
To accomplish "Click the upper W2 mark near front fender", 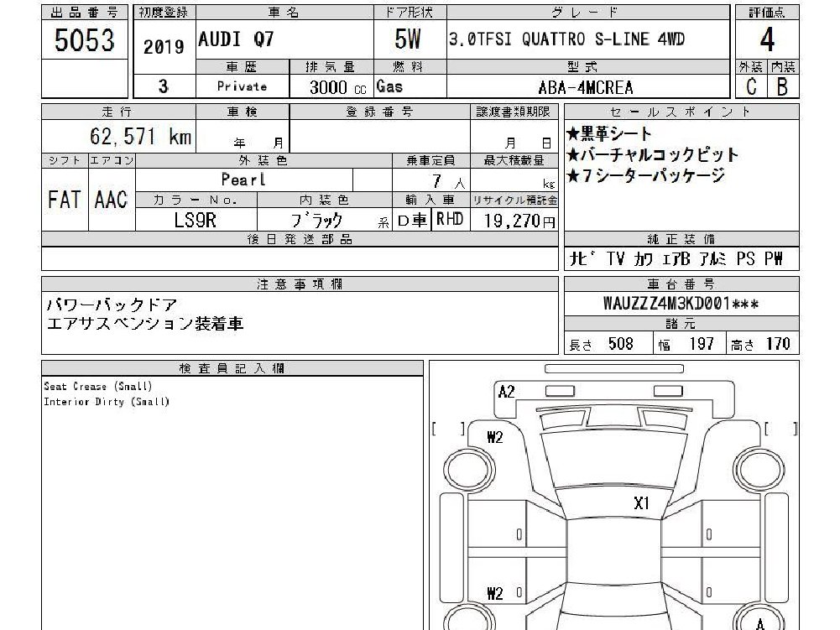I will coord(495,438).
